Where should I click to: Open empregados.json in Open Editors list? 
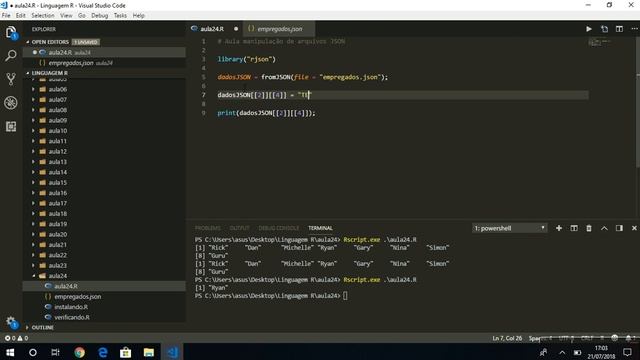[104, 63]
